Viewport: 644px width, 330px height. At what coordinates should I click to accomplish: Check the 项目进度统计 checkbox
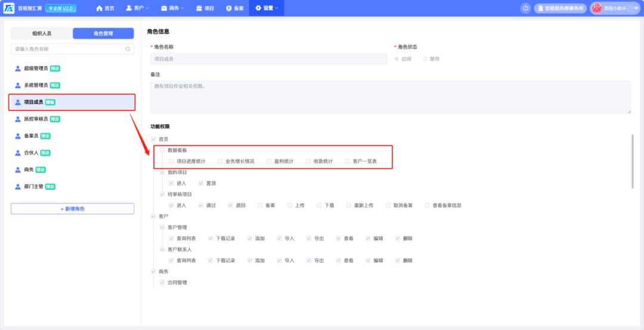point(171,162)
